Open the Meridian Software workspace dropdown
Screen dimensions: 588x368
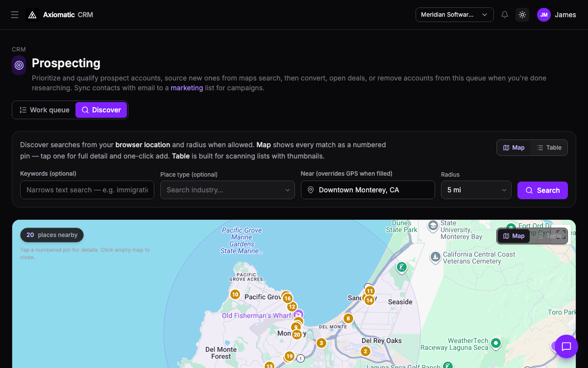(x=455, y=15)
